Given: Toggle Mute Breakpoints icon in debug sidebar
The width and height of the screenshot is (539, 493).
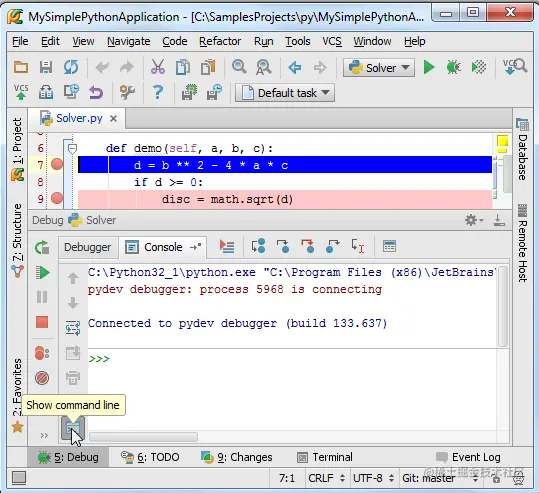Looking at the screenshot, I should pyautogui.click(x=42, y=378).
